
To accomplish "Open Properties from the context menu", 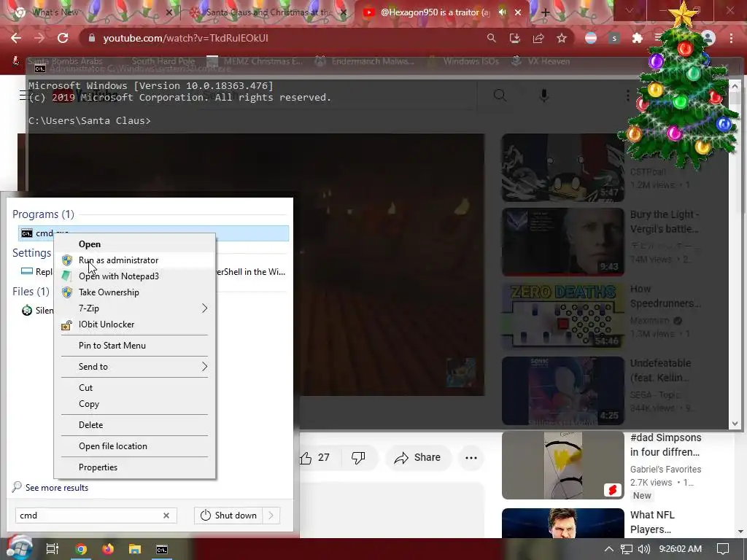I will coord(135,467).
